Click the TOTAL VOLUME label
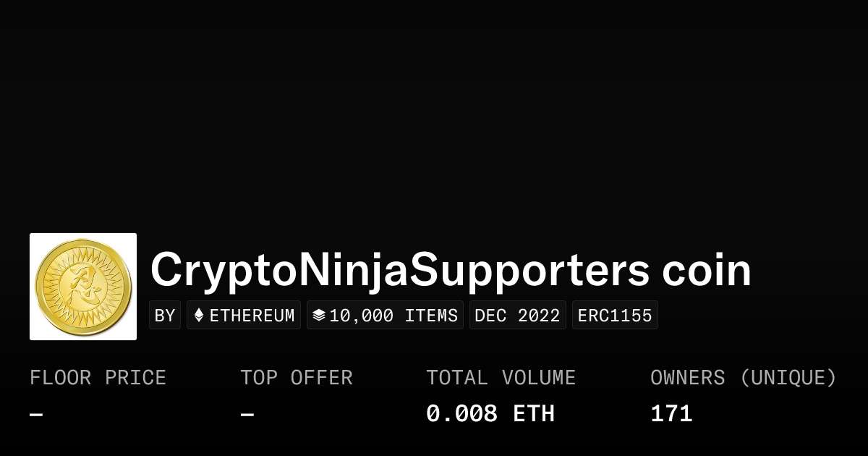 tap(501, 378)
